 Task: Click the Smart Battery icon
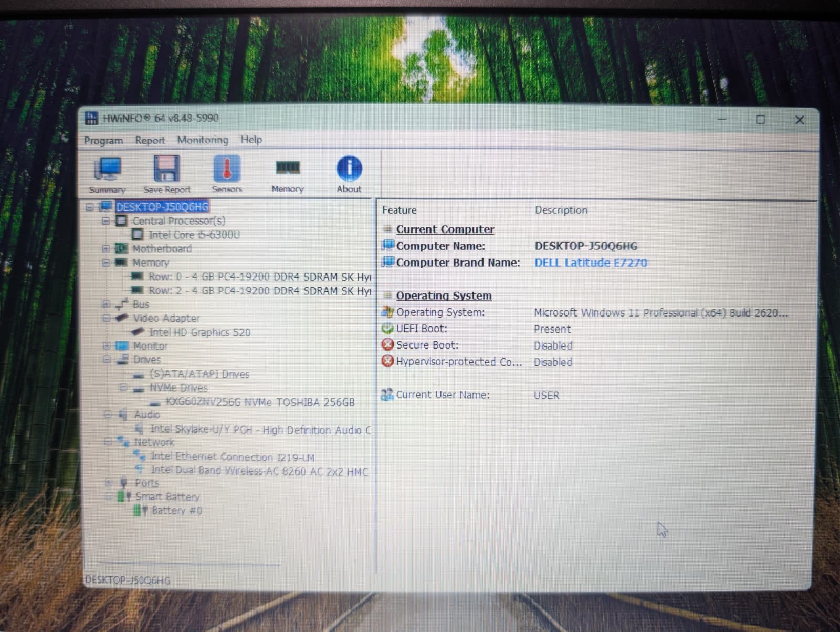coord(124,496)
